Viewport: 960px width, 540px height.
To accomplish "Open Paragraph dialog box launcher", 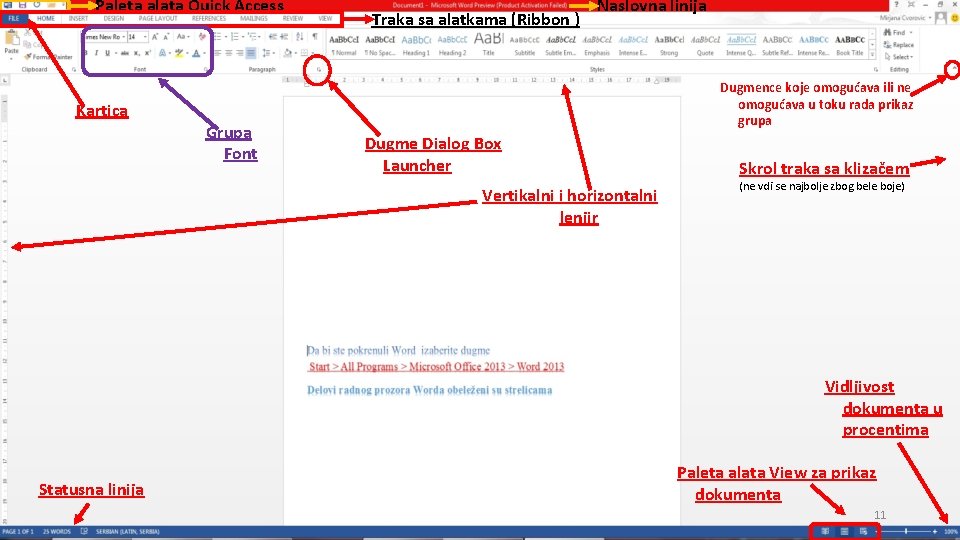I will [x=318, y=70].
